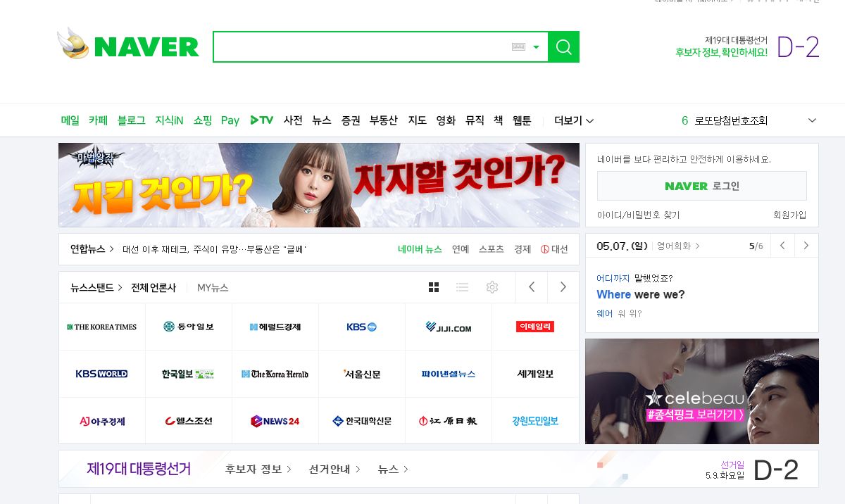The width and height of the screenshot is (845, 504).
Task: Open the on-screen keyboard icon in search bar
Action: [518, 46]
